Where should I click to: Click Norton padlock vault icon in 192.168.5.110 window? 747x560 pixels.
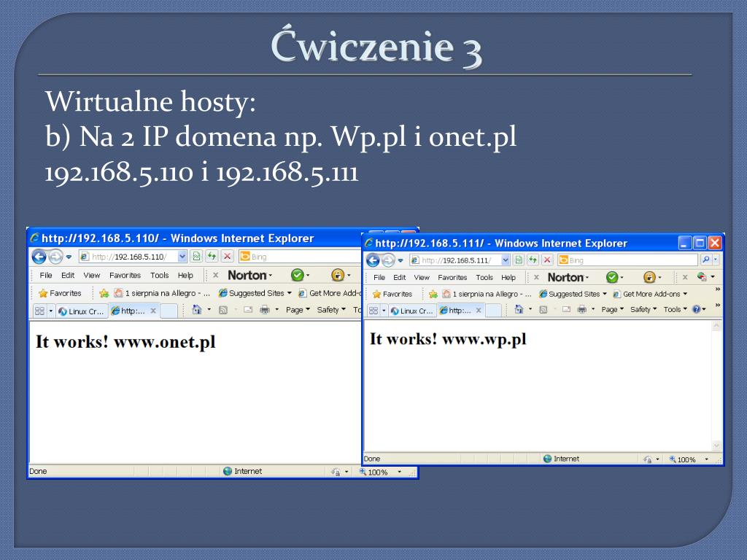[337, 275]
